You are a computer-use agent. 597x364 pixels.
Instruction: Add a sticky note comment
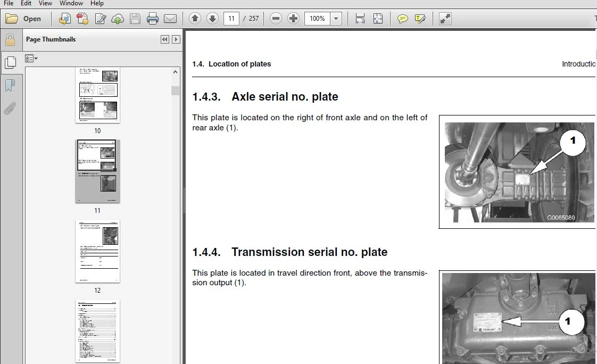coord(402,18)
